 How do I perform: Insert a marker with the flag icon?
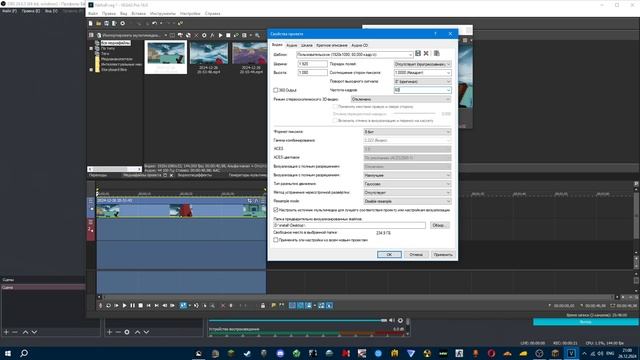click(273, 305)
